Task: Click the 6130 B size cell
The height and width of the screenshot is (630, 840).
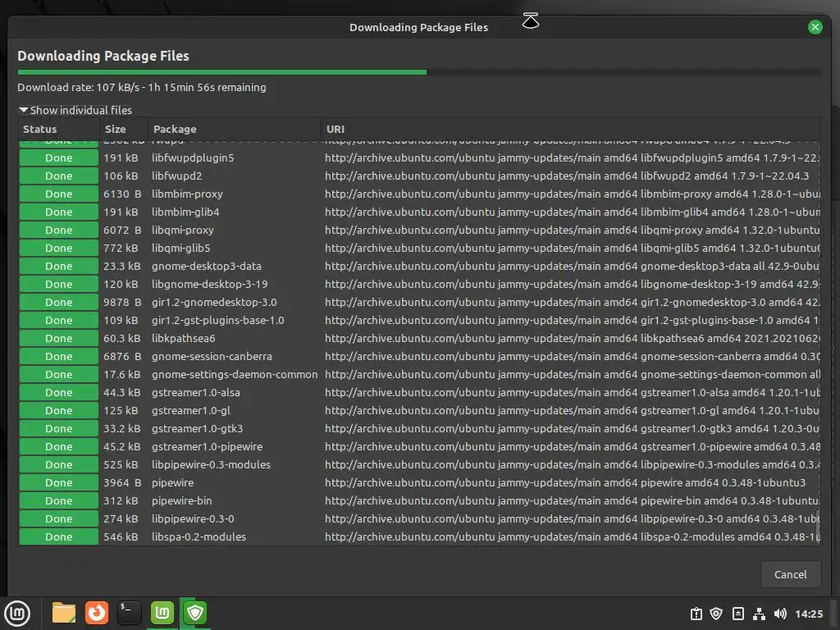Action: point(123,194)
